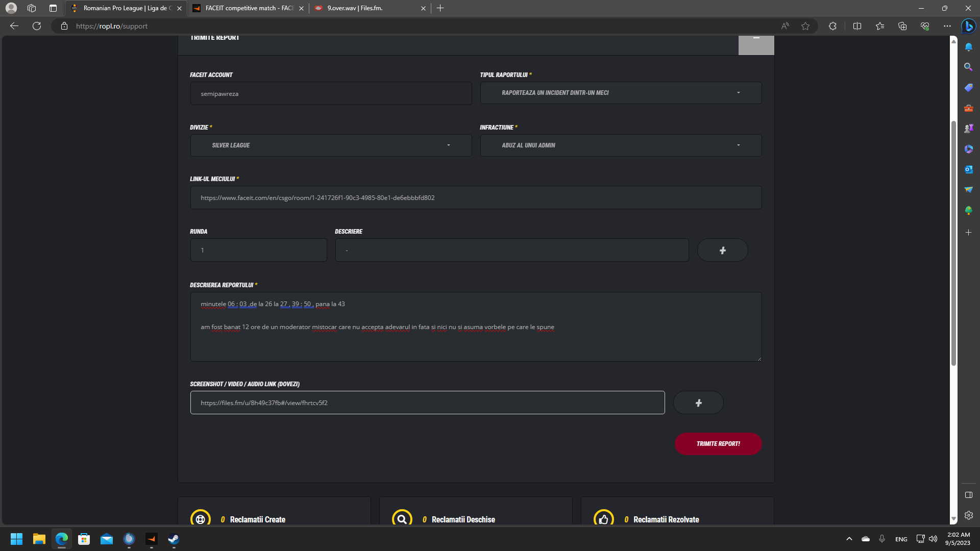
Task: Add this page to favorites star
Action: [x=805, y=26]
